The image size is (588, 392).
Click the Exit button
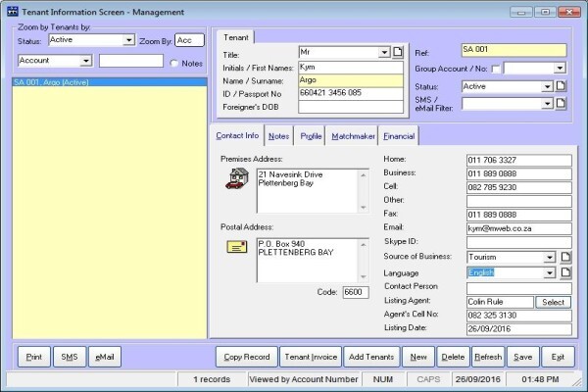click(x=558, y=357)
